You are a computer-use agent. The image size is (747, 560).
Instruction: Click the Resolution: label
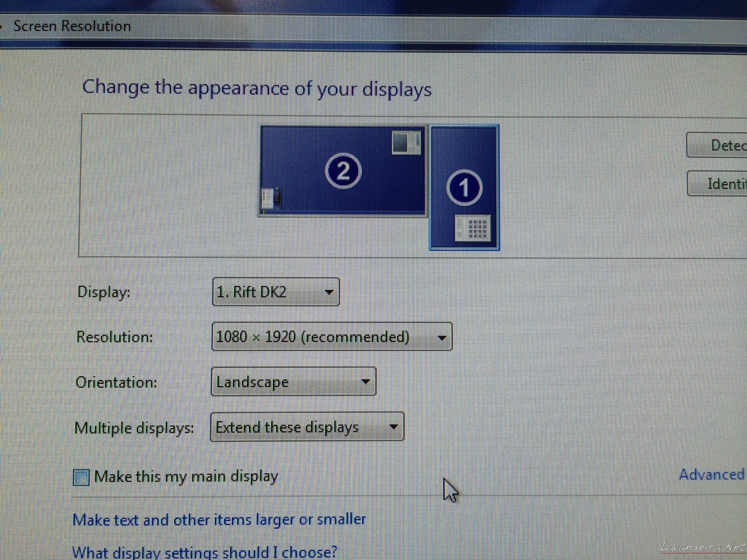pyautogui.click(x=115, y=337)
